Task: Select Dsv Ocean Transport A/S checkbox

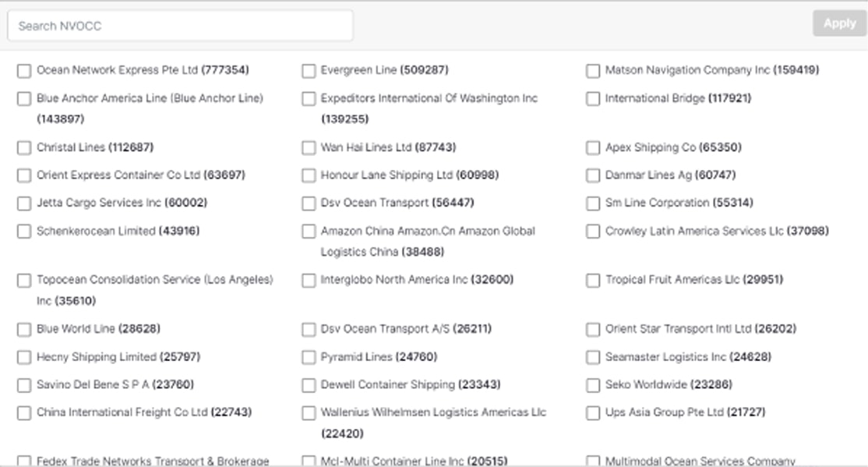Action: tap(309, 330)
